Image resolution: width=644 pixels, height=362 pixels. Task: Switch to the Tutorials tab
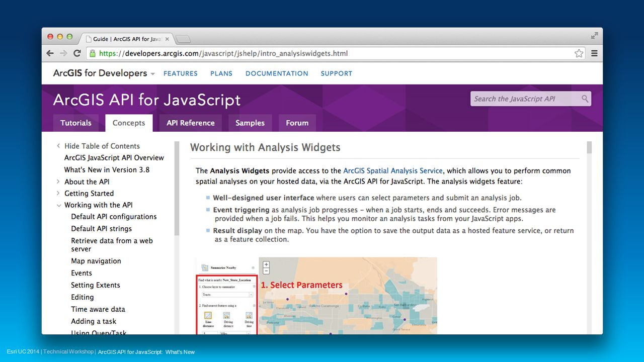point(76,123)
